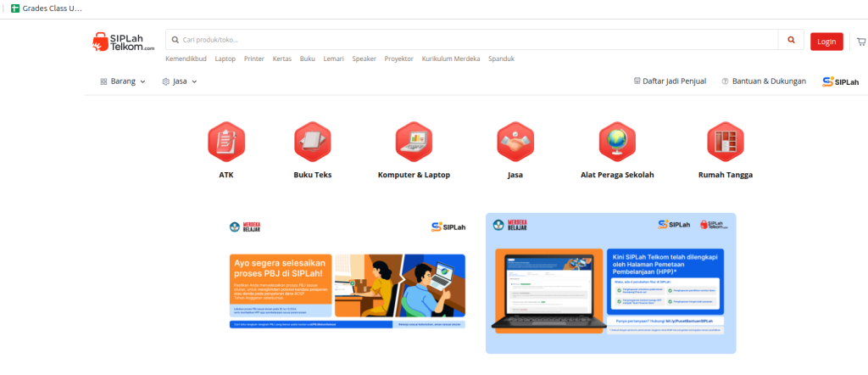This screenshot has height=375, width=868.
Task: Click the SIPLah Telkom logo
Action: pyautogui.click(x=124, y=42)
